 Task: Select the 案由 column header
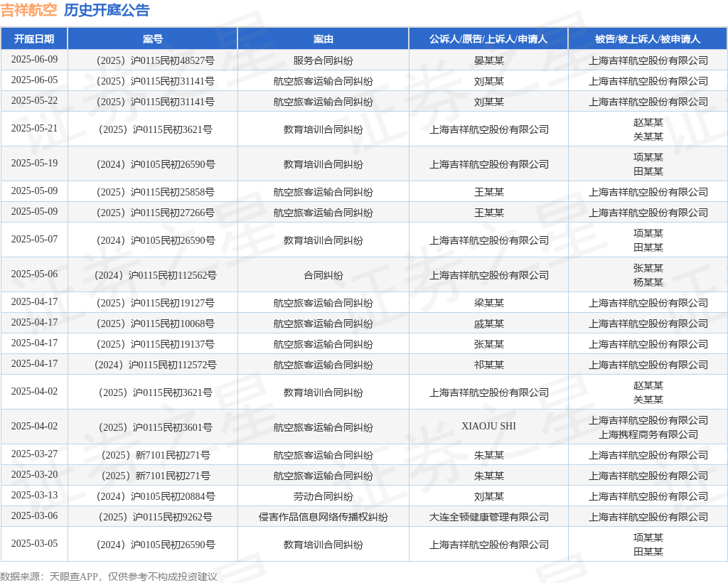323,39
